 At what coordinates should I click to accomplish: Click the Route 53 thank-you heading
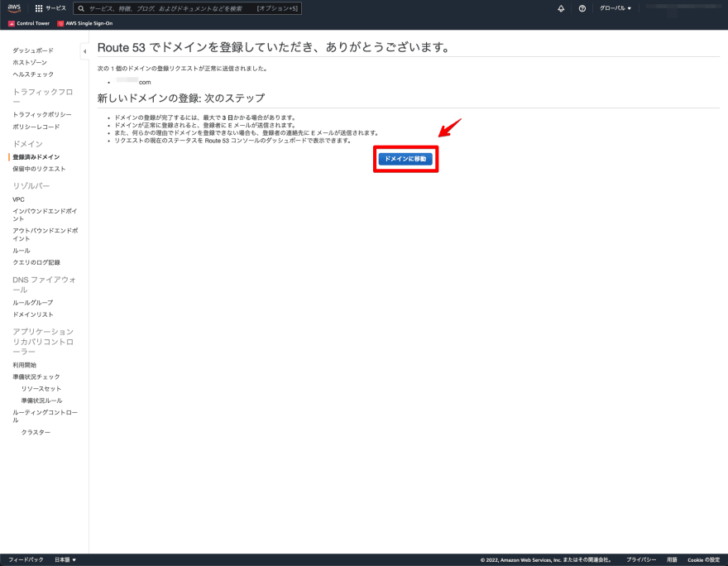pyautogui.click(x=274, y=47)
